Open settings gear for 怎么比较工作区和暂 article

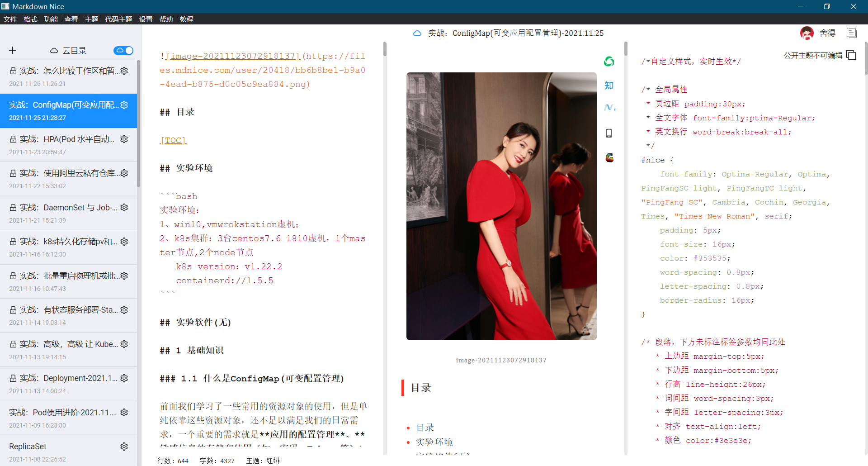[x=124, y=71]
